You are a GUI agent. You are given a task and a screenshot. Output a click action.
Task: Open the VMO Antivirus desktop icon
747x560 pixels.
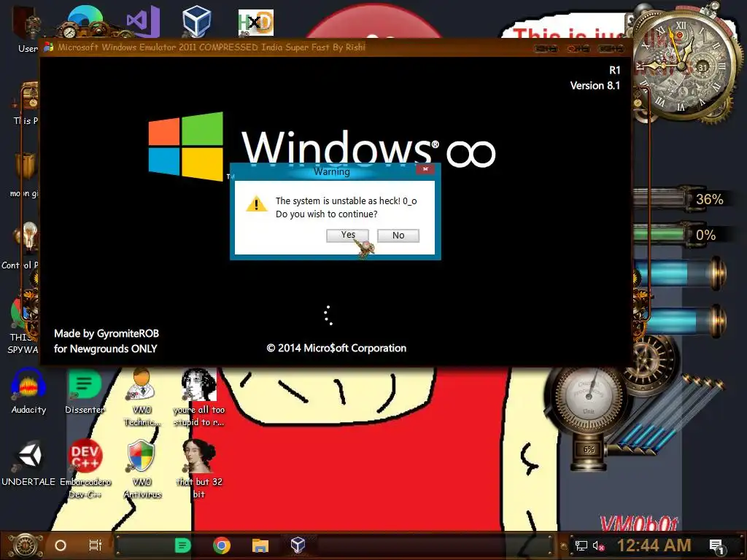coord(142,469)
